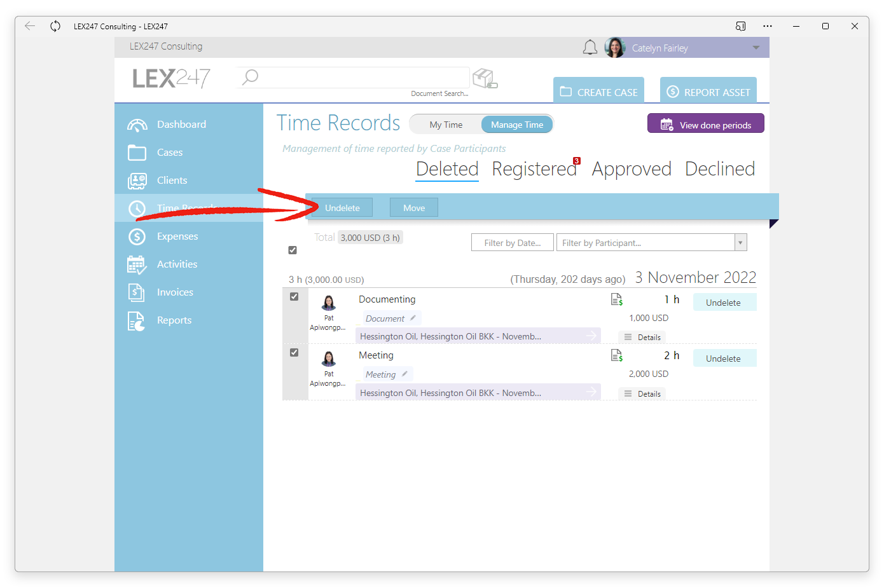Open the Declined tab
884x588 pixels.
click(720, 169)
